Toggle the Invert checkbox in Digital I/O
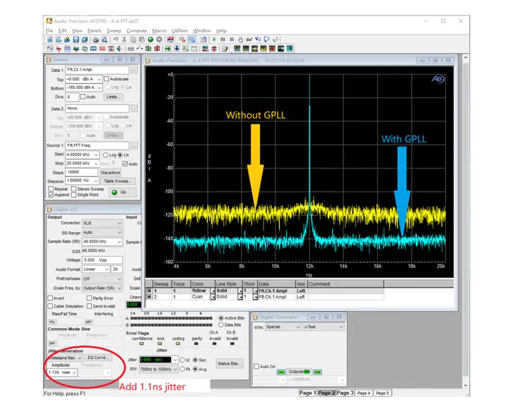The height and width of the screenshot is (420, 505). click(50, 298)
